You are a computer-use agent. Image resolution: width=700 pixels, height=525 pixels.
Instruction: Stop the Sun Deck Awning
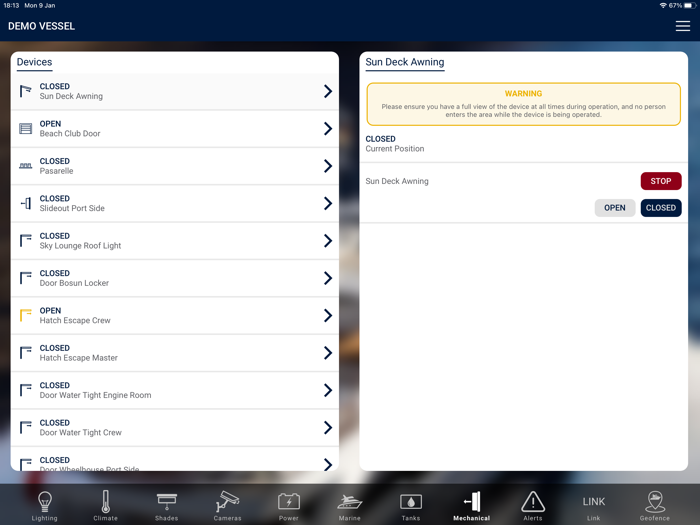661,181
